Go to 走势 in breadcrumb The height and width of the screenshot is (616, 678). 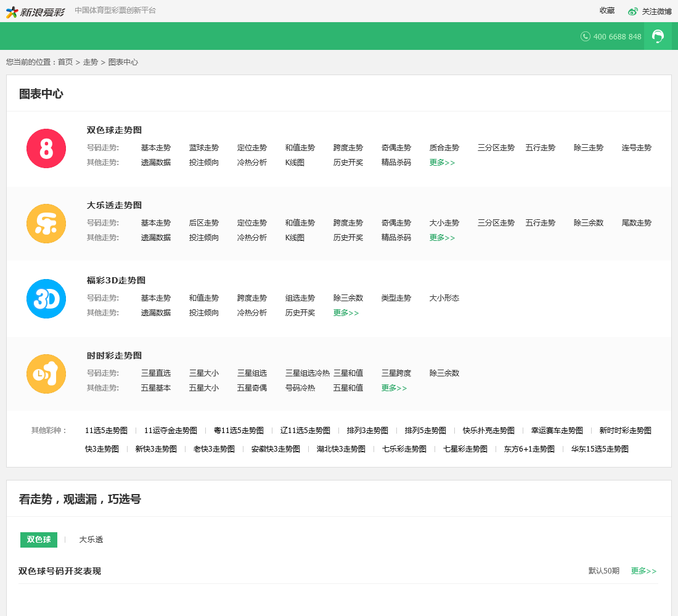(91, 62)
